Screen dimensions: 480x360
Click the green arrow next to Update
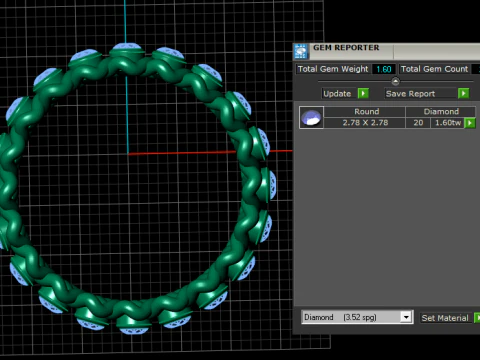(x=363, y=93)
